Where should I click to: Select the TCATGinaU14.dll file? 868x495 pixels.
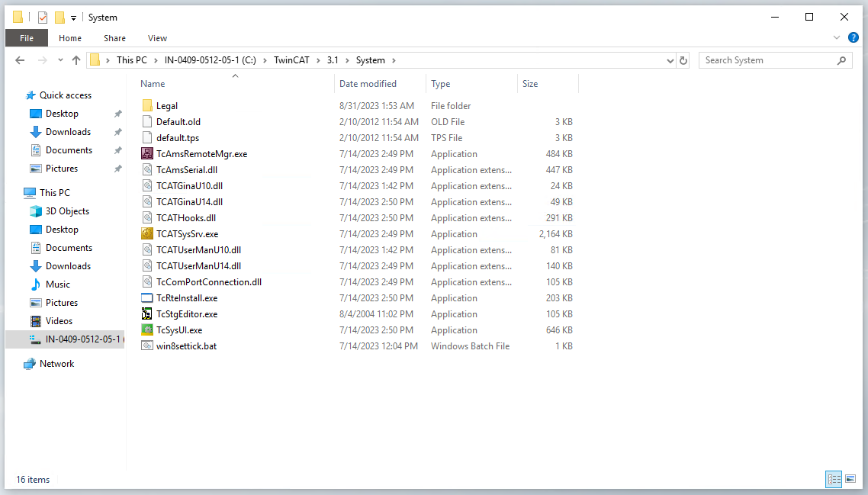click(x=189, y=202)
